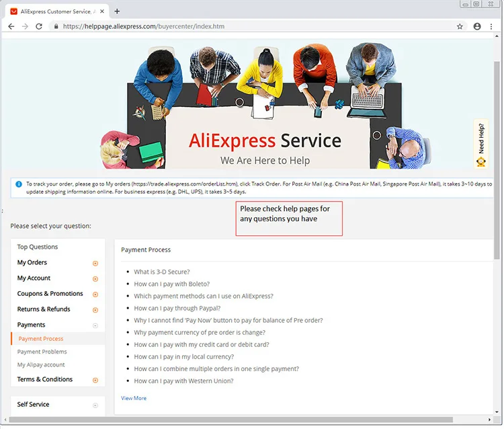
Task: Open the Chrome three-dot menu
Action: pyautogui.click(x=491, y=26)
